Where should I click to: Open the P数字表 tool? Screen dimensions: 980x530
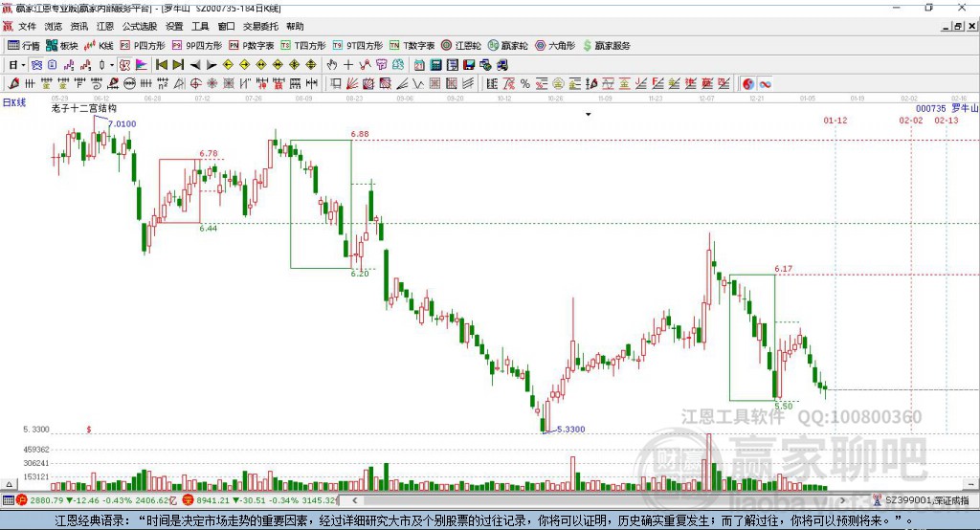(x=252, y=46)
